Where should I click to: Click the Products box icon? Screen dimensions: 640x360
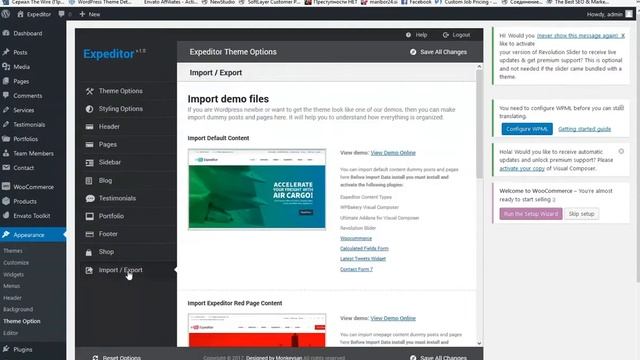point(6,201)
